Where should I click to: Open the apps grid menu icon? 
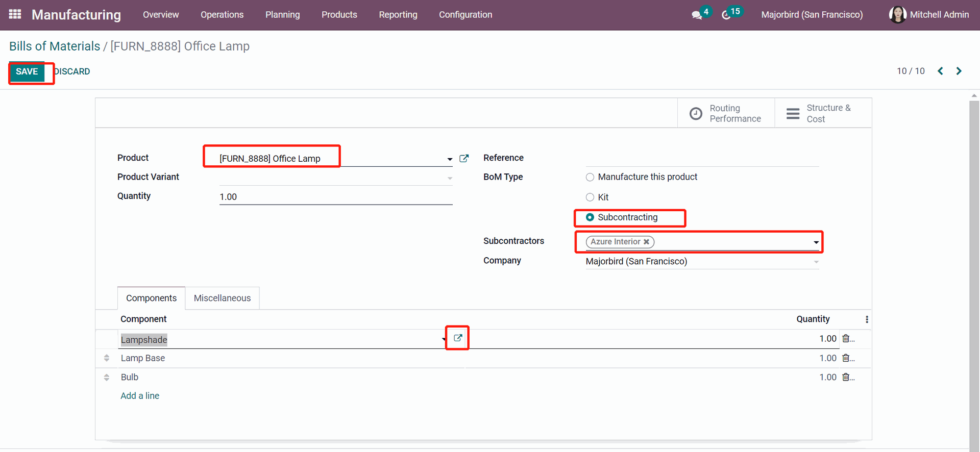[x=15, y=14]
